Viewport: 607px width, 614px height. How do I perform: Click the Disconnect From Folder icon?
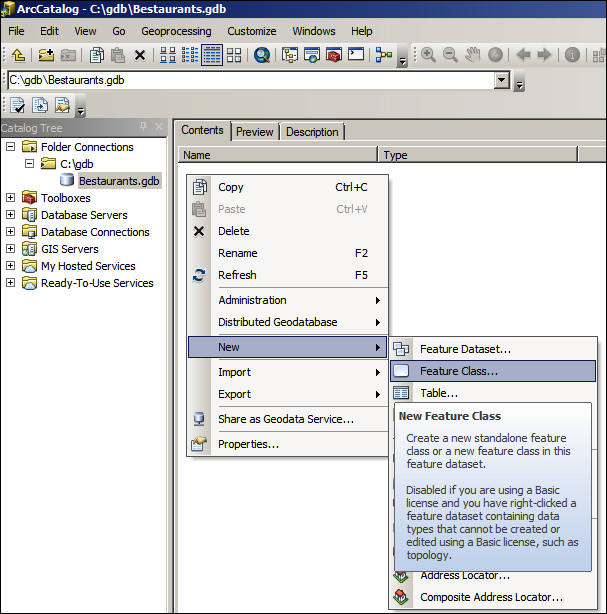pyautogui.click(x=68, y=55)
